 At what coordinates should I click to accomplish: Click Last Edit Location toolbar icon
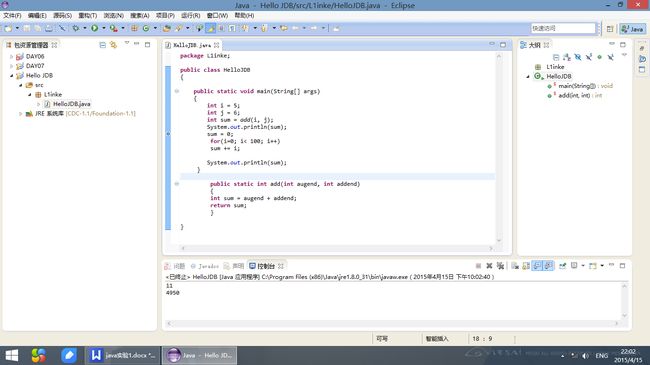(x=284, y=28)
